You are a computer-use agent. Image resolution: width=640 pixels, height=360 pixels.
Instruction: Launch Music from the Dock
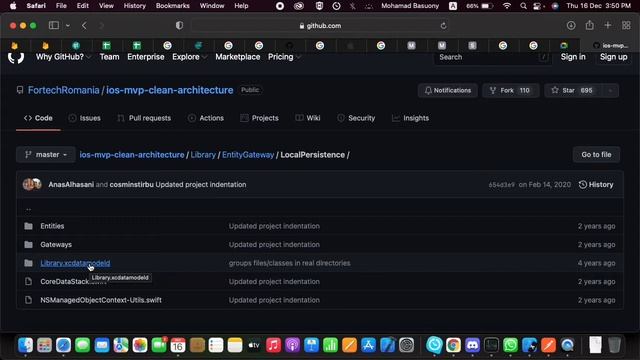coord(273,345)
